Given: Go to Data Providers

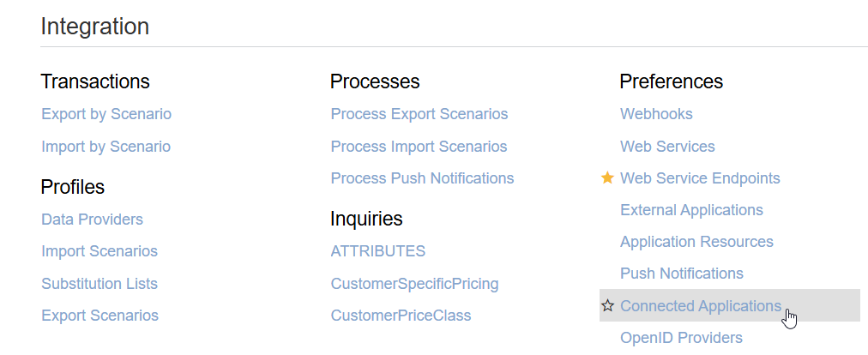Looking at the screenshot, I should pyautogui.click(x=92, y=220).
